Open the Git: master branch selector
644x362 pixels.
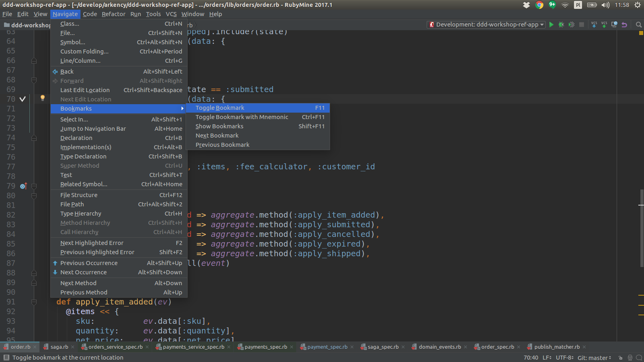pos(594,358)
